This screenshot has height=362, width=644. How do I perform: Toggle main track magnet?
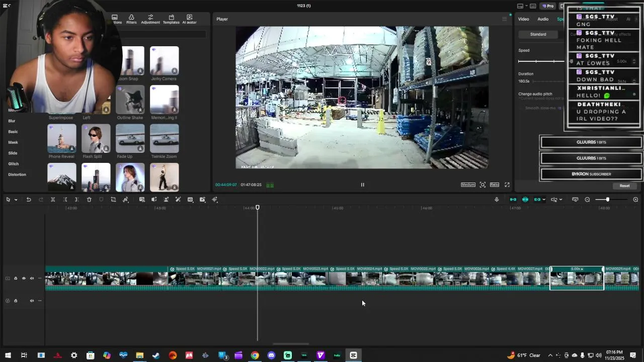point(513,200)
